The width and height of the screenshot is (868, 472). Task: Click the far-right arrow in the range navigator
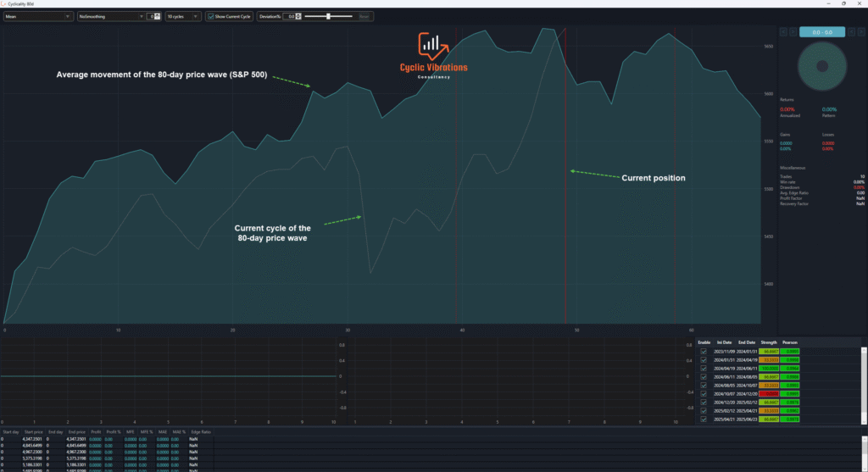tap(860, 32)
